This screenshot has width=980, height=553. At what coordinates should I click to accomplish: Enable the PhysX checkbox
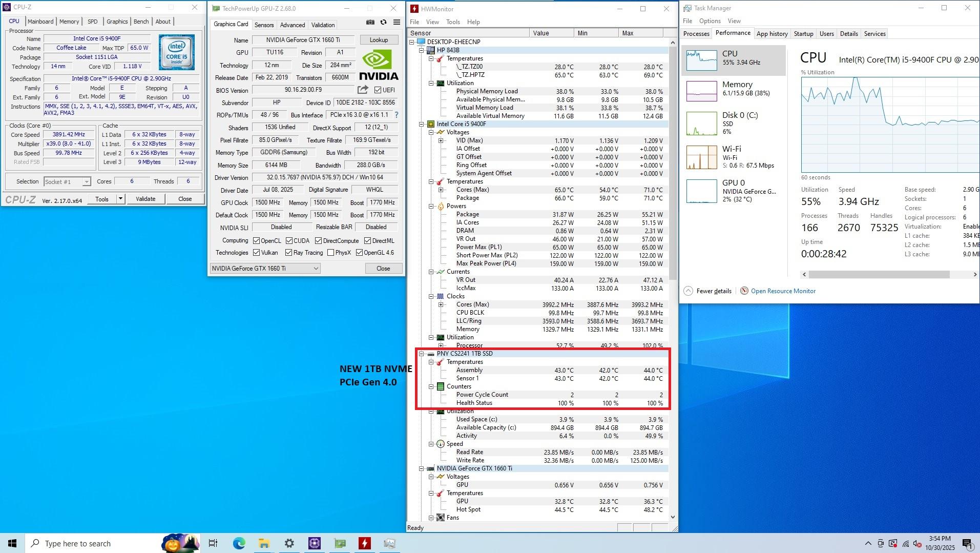point(330,253)
